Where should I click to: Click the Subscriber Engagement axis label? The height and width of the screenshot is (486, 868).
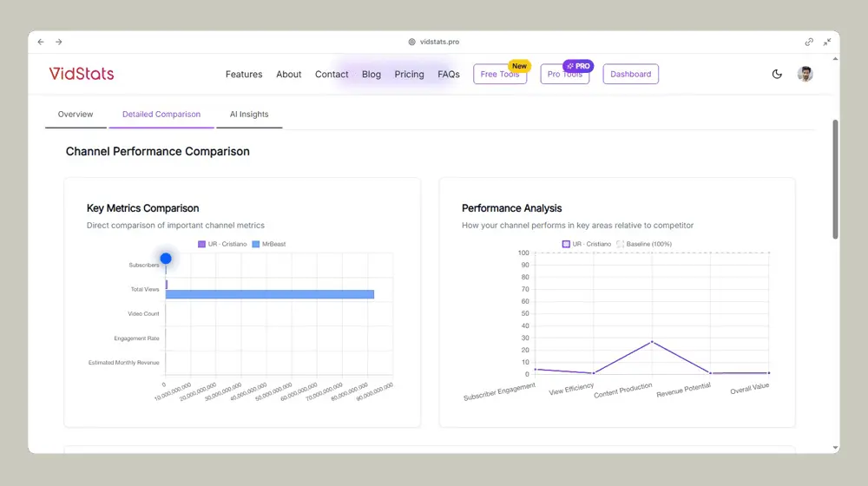(x=499, y=391)
